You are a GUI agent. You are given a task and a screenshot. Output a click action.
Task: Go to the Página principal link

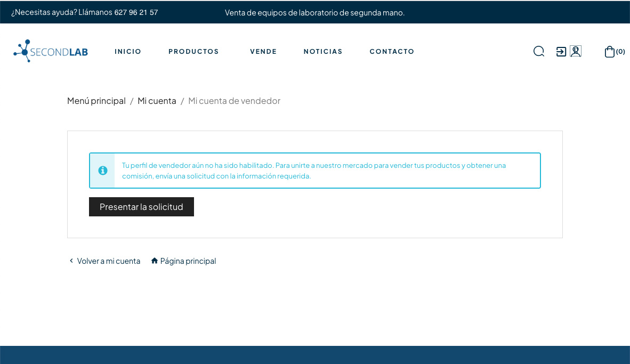click(x=188, y=261)
